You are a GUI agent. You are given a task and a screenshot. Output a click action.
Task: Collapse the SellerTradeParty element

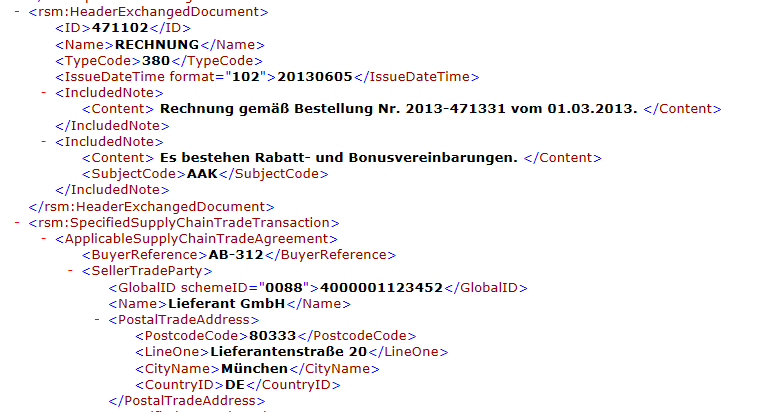pos(71,271)
